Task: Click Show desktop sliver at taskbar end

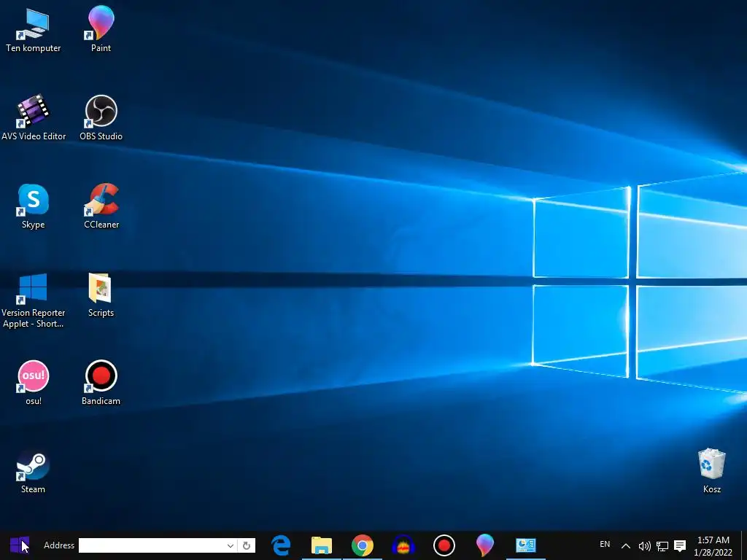Action: [744, 545]
